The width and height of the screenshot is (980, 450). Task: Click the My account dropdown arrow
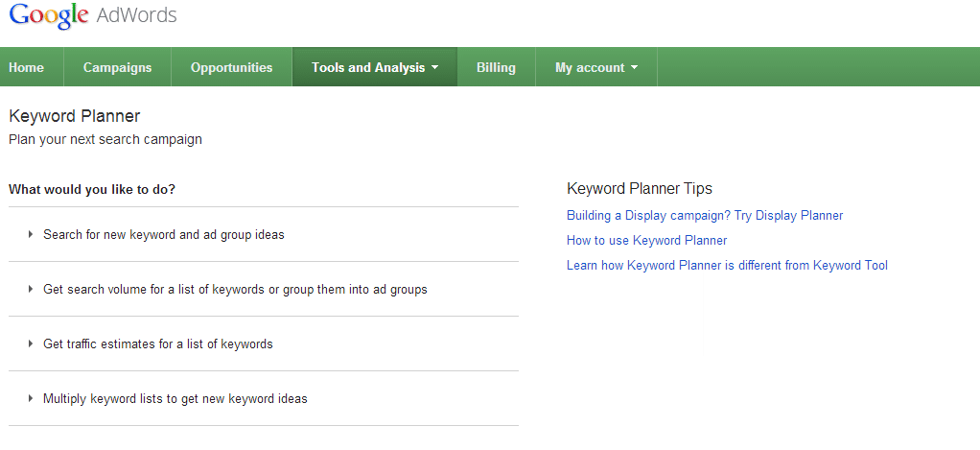[x=635, y=67]
